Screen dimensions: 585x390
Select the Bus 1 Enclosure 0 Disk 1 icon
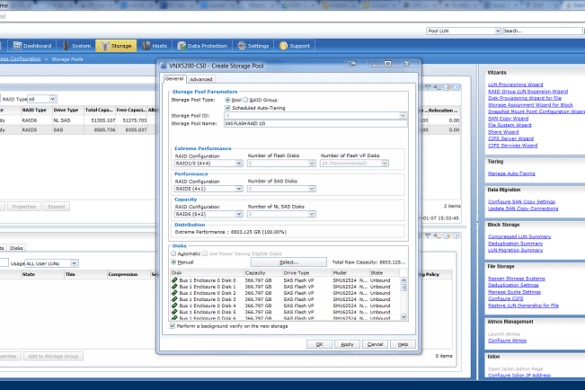pyautogui.click(x=174, y=286)
